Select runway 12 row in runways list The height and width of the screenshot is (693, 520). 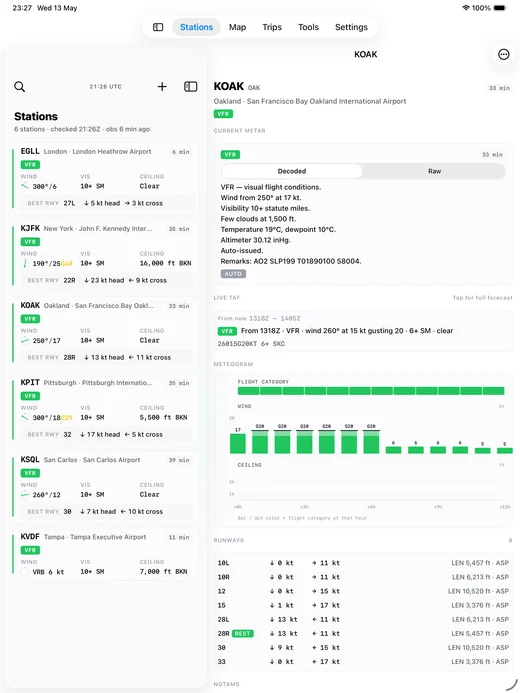363,591
